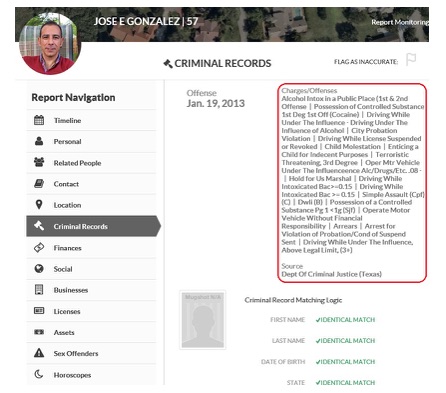Click the Report Monitoring link
This screenshot has width=446, height=393.
400,22
